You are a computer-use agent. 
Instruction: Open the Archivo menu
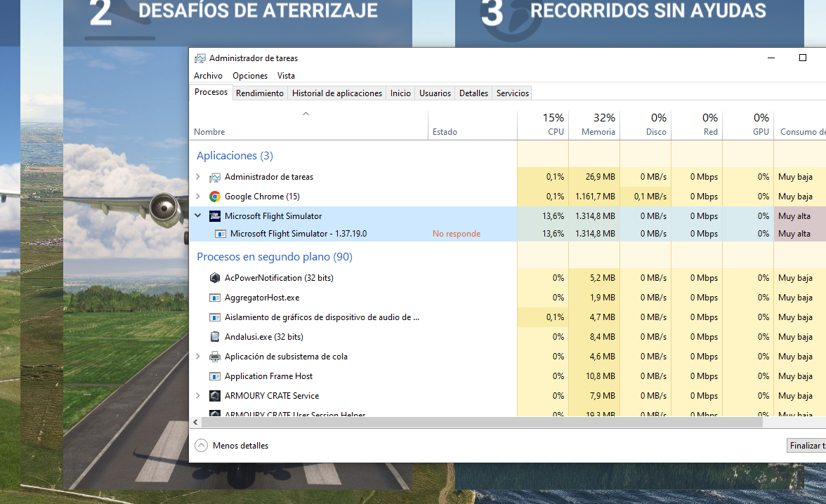[208, 76]
